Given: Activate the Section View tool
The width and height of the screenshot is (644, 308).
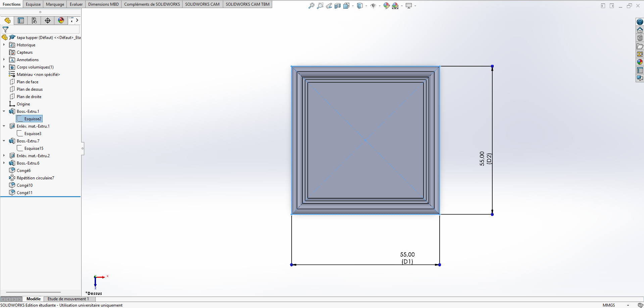Looking at the screenshot, I should 338,6.
